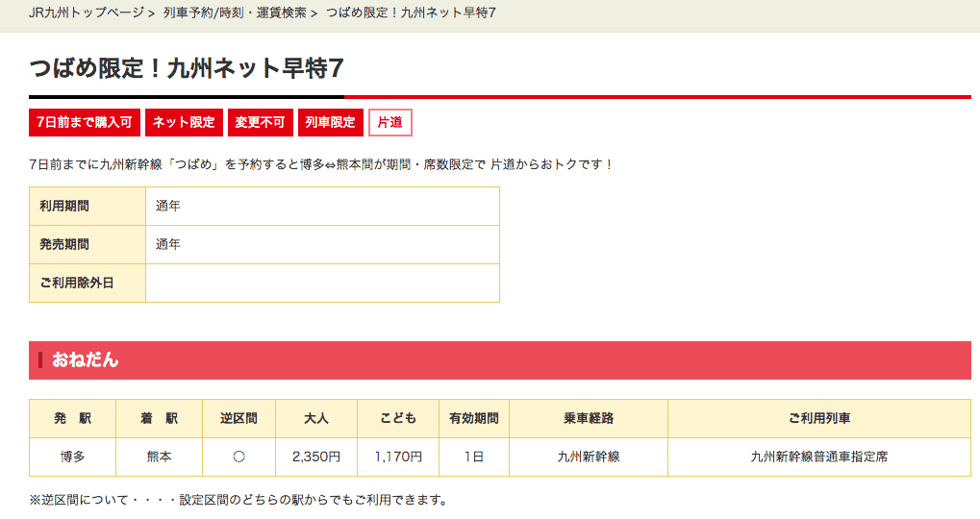Click the adult fare 2,350円
Image resolution: width=980 pixels, height=519 pixels.
tap(316, 457)
